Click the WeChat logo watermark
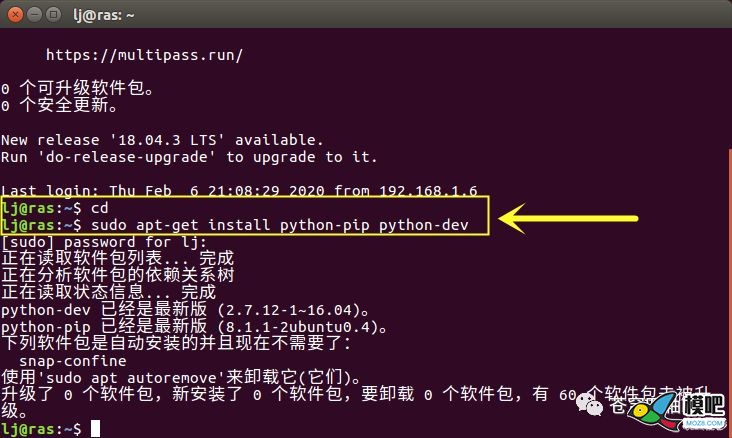The image size is (732, 438). (589, 404)
